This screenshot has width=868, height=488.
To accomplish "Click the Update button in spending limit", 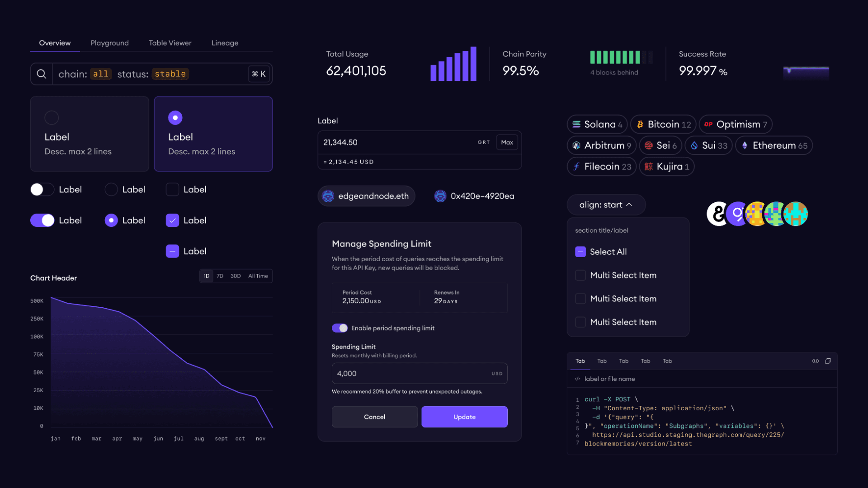I will [x=464, y=417].
